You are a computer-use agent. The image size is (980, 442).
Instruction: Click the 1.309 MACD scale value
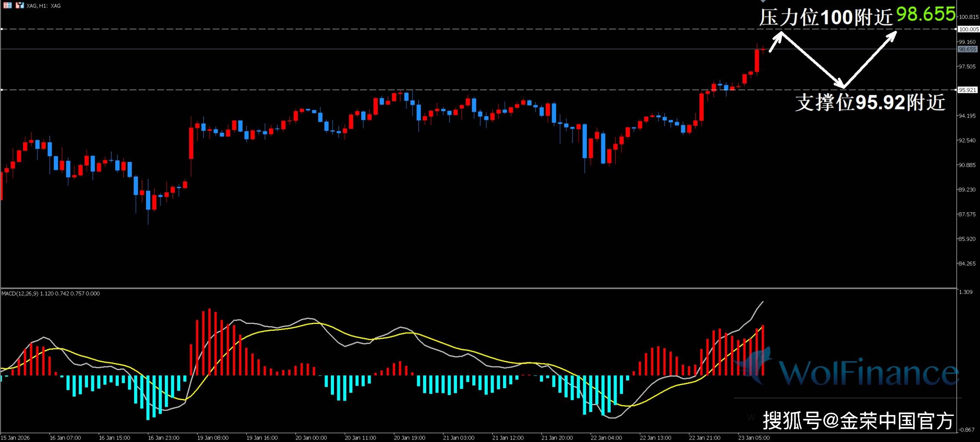tap(965, 292)
